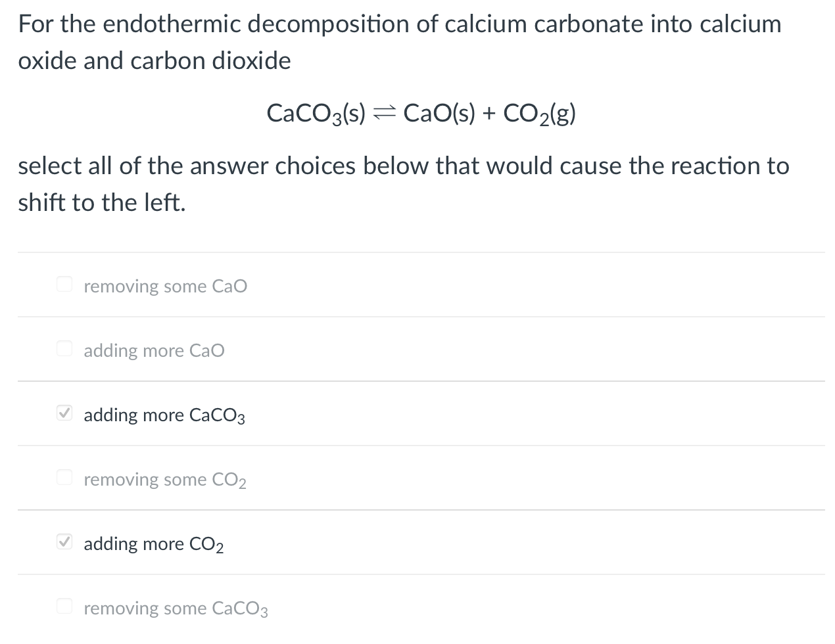The height and width of the screenshot is (644, 835).
Task: Click the green checkmark icon near 'adding more CaCO3'
Action: [64, 413]
